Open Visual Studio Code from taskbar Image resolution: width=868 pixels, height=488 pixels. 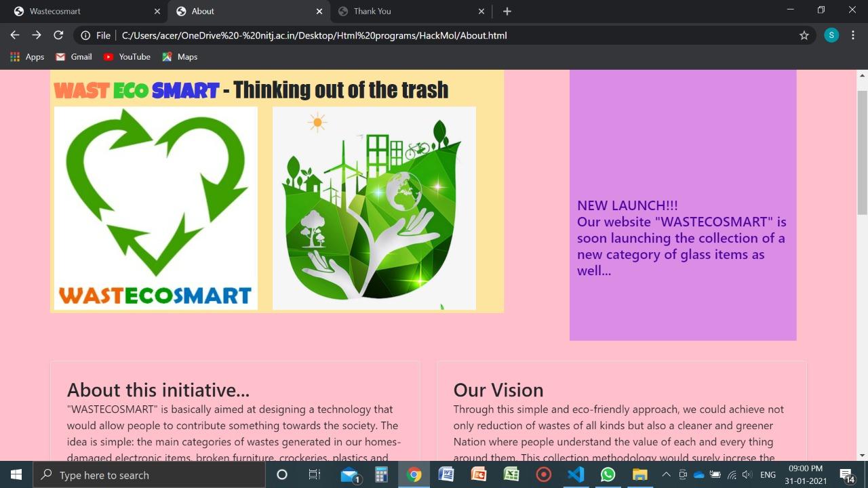click(x=576, y=474)
